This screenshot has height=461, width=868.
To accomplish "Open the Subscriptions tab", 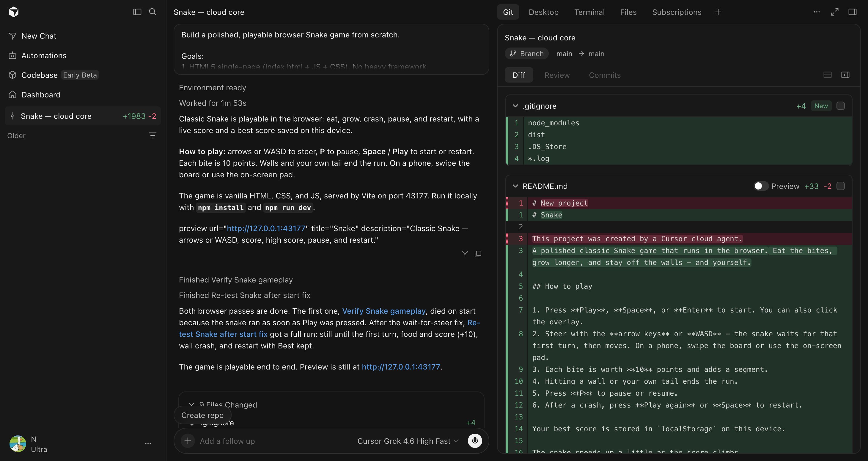I will pos(677,12).
